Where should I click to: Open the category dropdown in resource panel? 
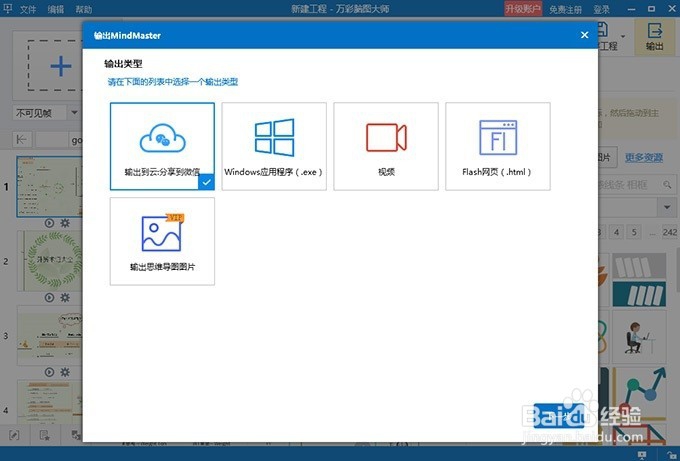[x=667, y=207]
